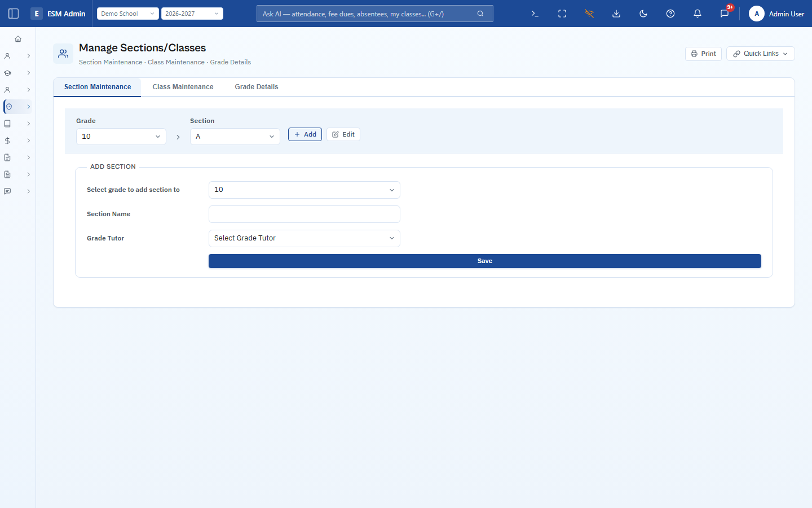Click the ESM Admin title text
This screenshot has width=812, height=508.
pyautogui.click(x=67, y=14)
